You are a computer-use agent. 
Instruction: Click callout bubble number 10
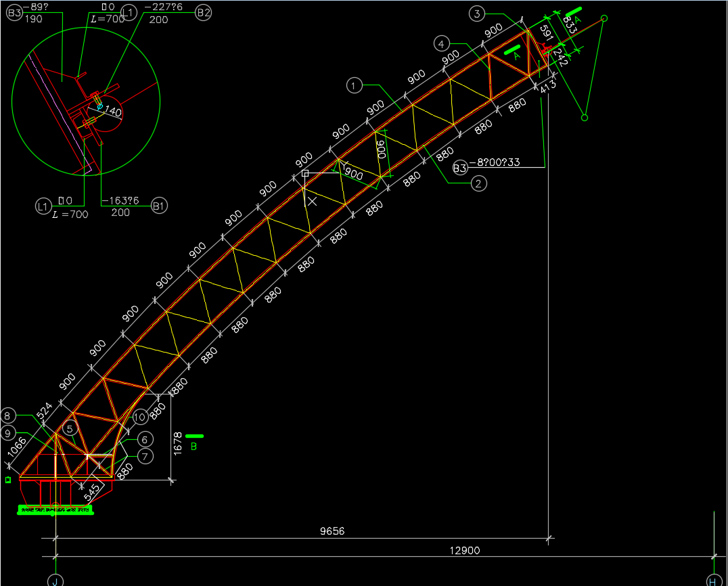[x=140, y=418]
